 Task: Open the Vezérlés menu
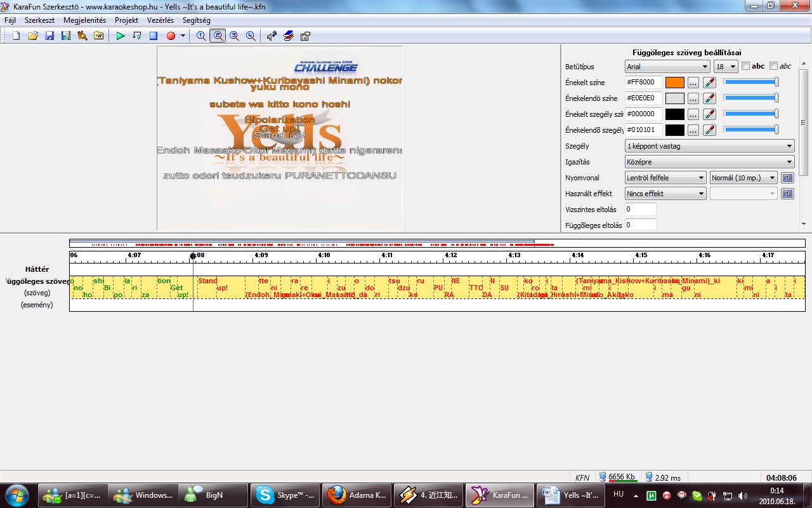[x=160, y=20]
